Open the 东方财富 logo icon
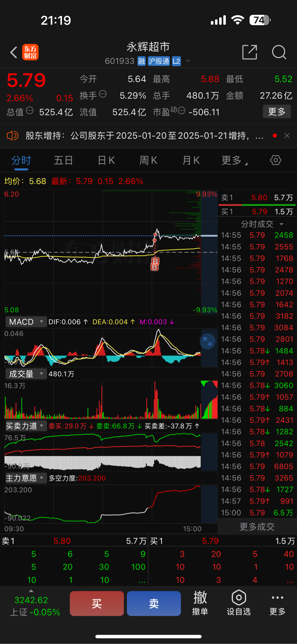The image size is (297, 644). [30, 52]
